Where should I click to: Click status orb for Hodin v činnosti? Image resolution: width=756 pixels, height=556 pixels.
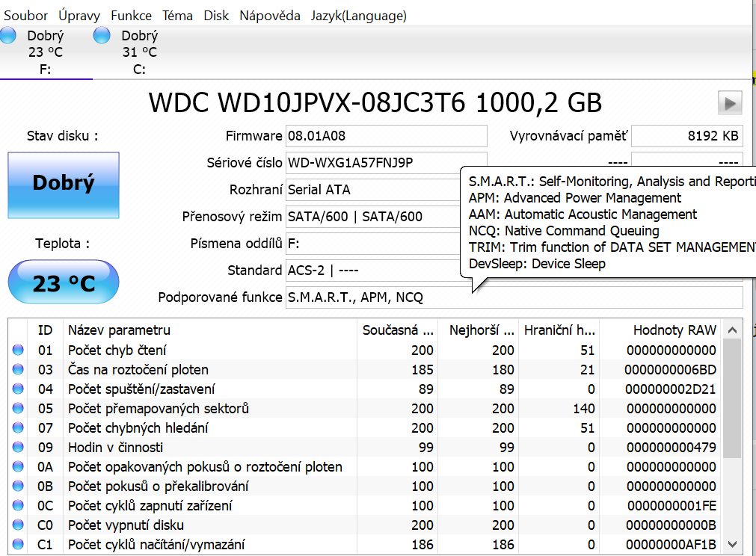[x=18, y=448]
